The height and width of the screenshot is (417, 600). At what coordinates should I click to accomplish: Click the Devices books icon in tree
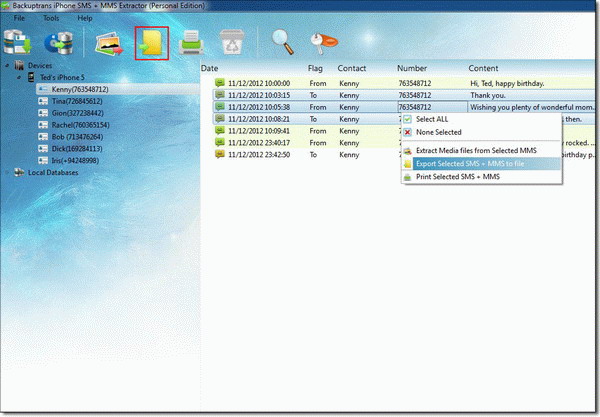(19, 65)
